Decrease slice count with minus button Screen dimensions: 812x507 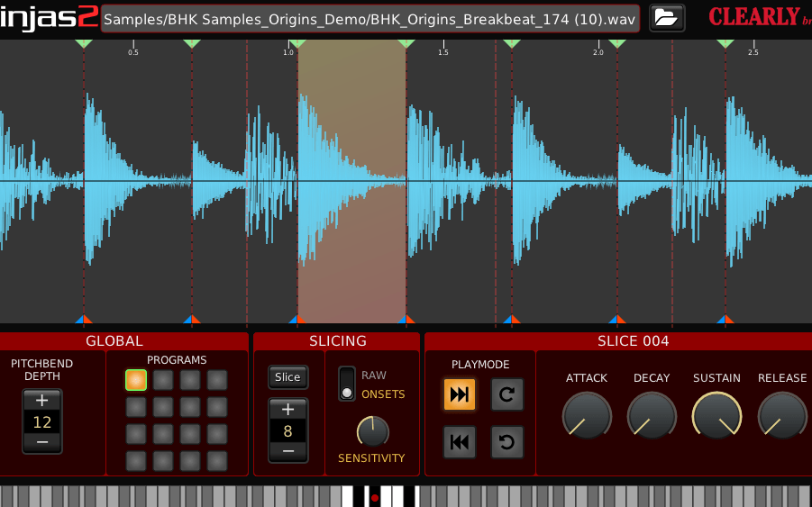coord(287,451)
